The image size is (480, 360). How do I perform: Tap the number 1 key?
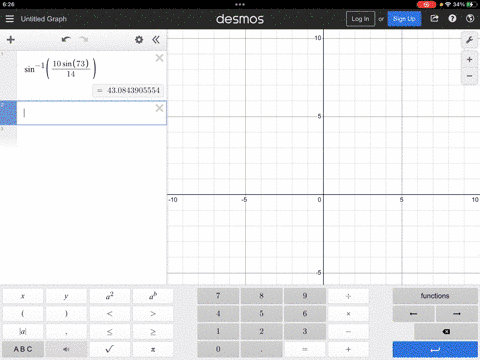tap(218, 332)
